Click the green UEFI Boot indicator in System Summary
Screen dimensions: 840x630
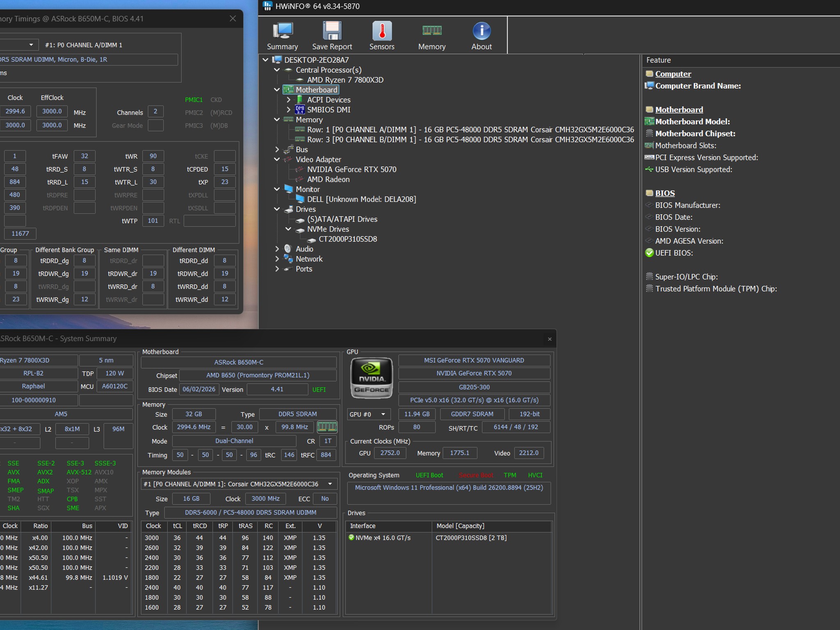429,475
